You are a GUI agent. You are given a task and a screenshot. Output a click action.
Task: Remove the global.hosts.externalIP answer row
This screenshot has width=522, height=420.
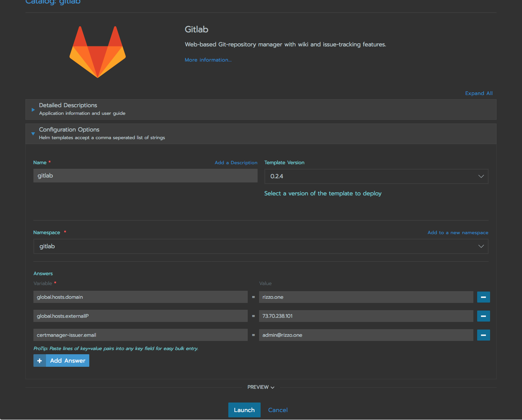(x=483, y=316)
